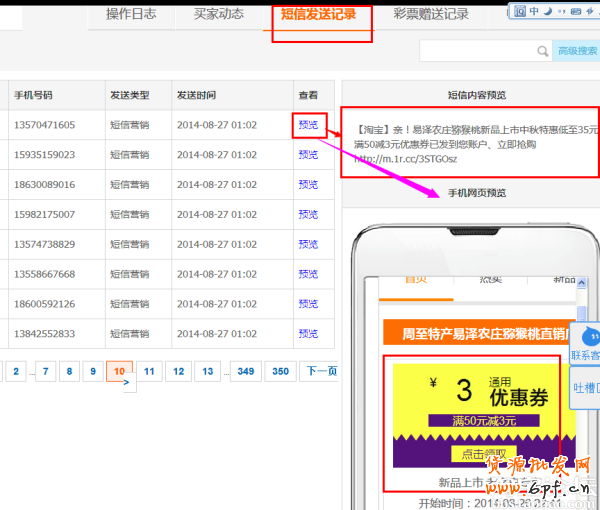Click the 下一页 next page button
This screenshot has width=600, height=510.
[321, 371]
